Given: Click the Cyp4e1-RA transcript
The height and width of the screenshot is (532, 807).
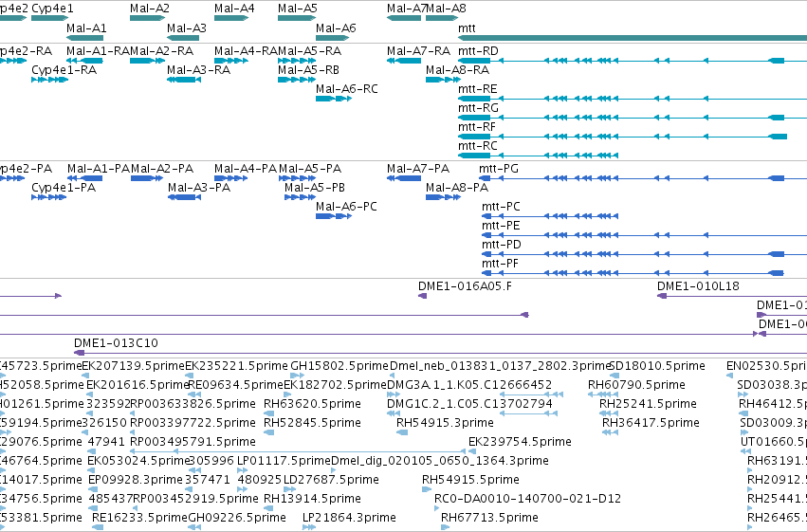Looking at the screenshot, I should pyautogui.click(x=50, y=80).
